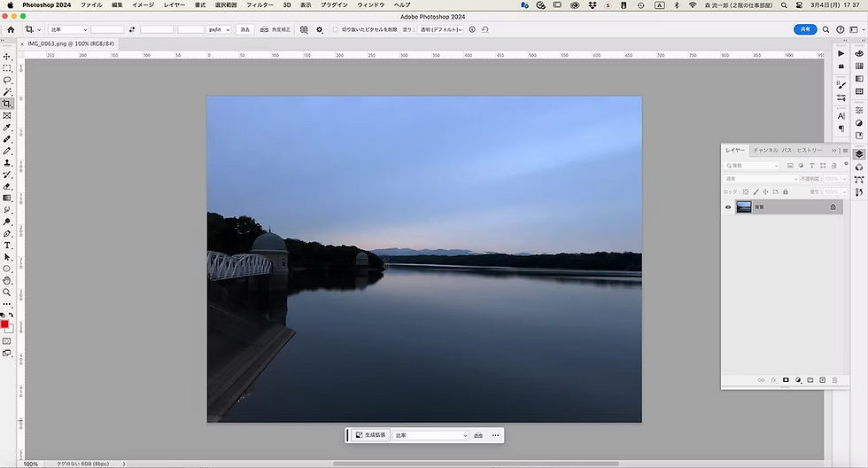Viewport: 868px width, 468px height.
Task: Open the Brush Settings panel icon
Action: click(x=841, y=85)
